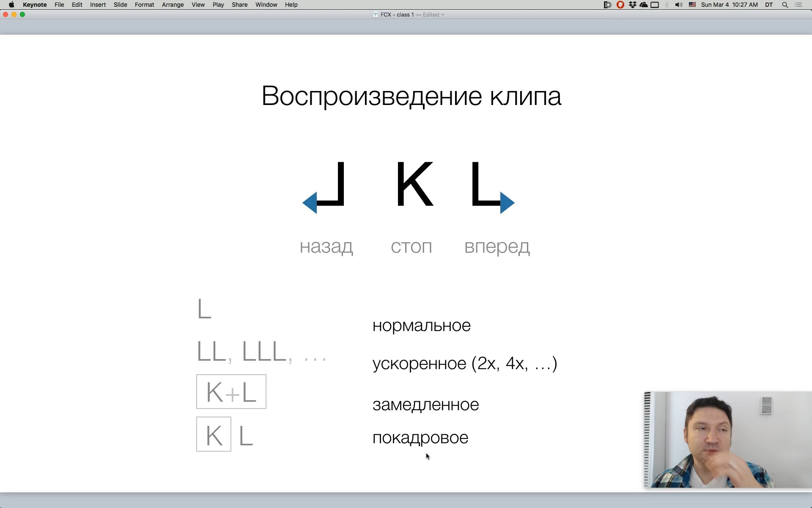Image resolution: width=812 pixels, height=508 pixels.
Task: Expand the document title dropdown chevron
Action: (x=443, y=14)
